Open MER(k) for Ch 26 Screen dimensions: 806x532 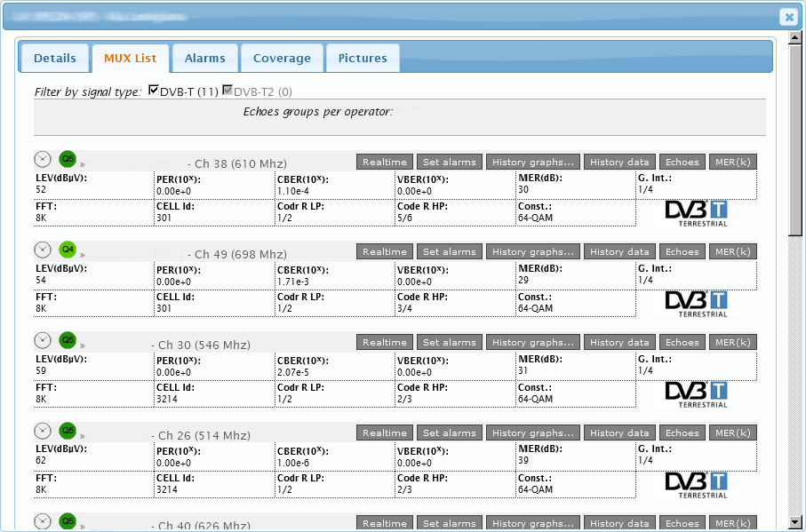point(733,433)
